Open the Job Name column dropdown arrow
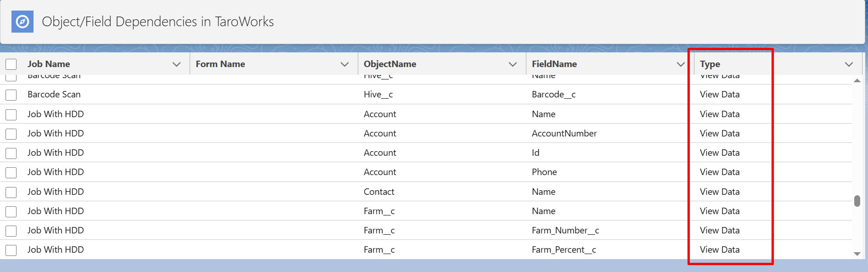The width and height of the screenshot is (868, 272). point(176,64)
